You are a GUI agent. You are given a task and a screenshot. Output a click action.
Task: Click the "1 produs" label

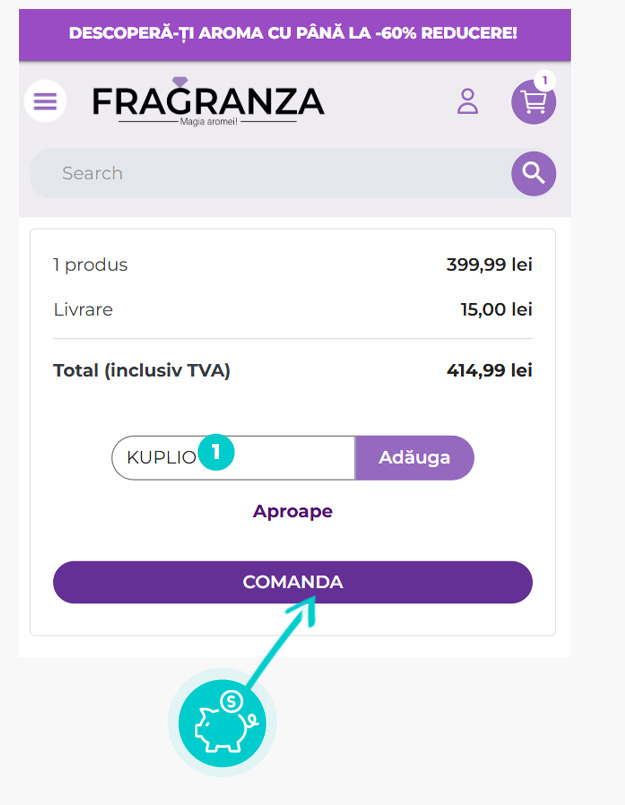(x=90, y=265)
